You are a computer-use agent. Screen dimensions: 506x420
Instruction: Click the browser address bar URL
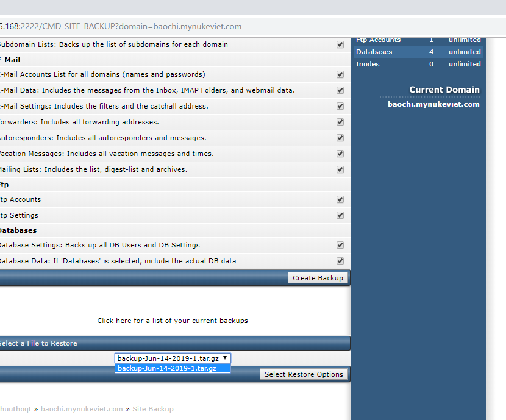pyautogui.click(x=122, y=26)
